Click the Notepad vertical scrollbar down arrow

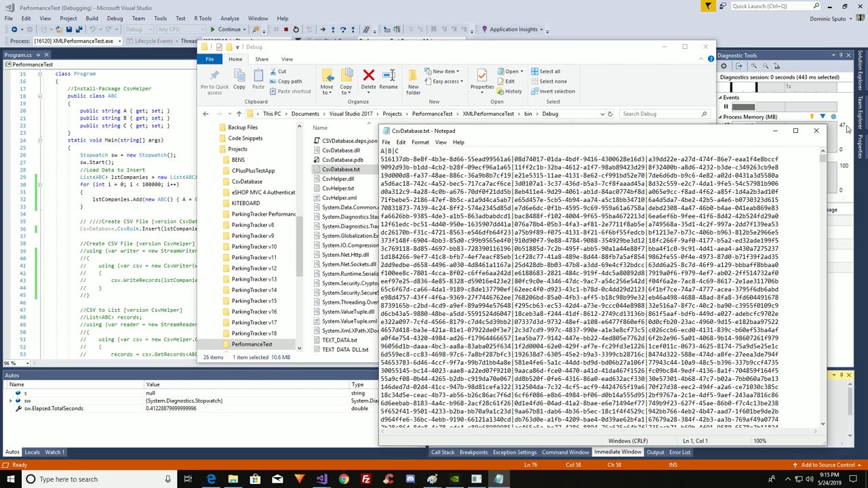tap(823, 424)
